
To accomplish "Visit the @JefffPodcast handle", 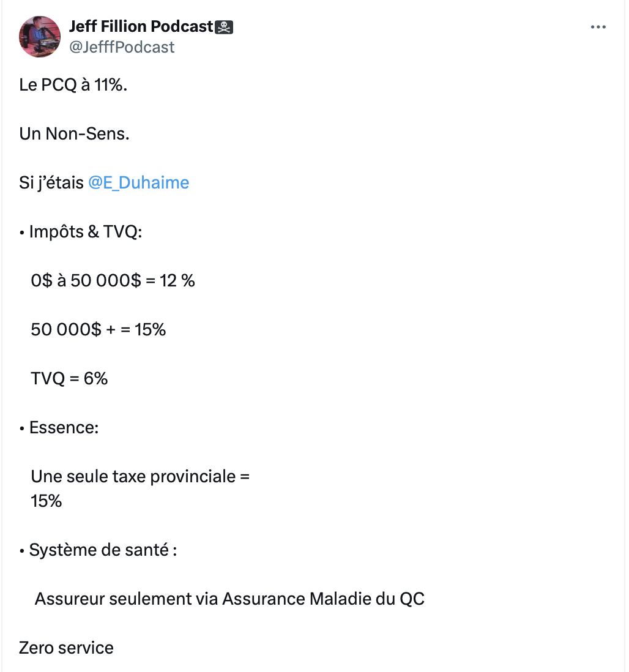I will (122, 47).
